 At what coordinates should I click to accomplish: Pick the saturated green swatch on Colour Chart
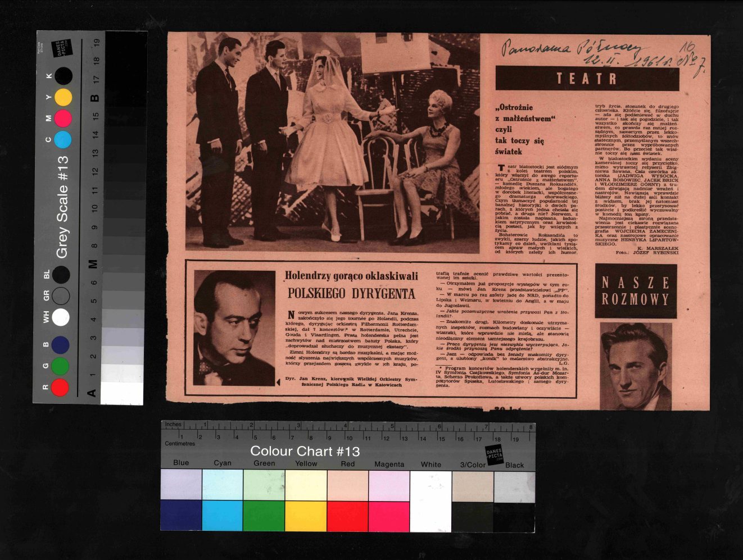click(x=264, y=516)
